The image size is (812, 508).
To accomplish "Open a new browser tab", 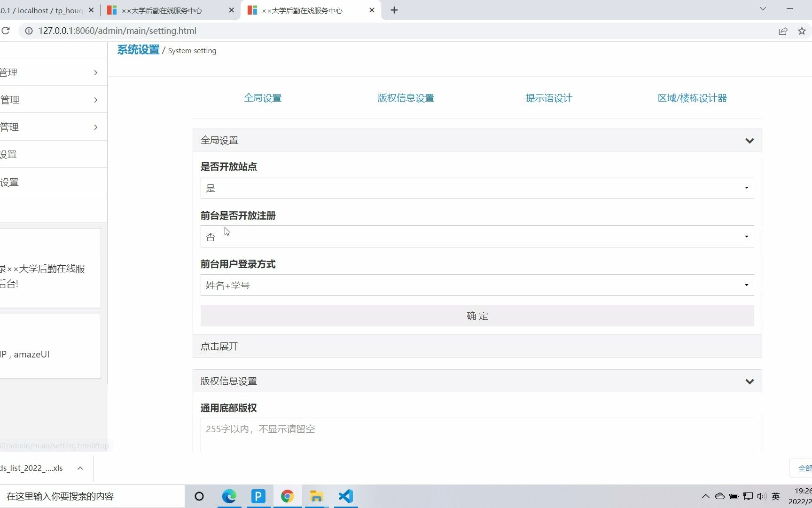I will pyautogui.click(x=394, y=10).
